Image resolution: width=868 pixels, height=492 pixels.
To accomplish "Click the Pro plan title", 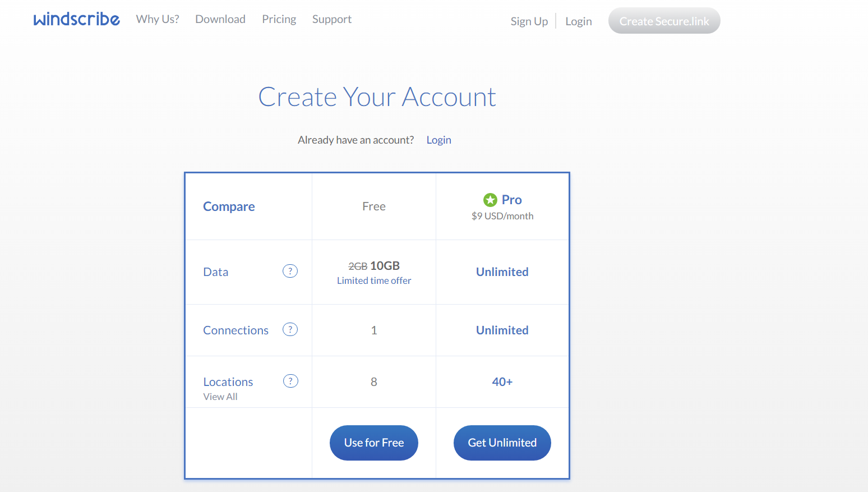I will pyautogui.click(x=512, y=200).
